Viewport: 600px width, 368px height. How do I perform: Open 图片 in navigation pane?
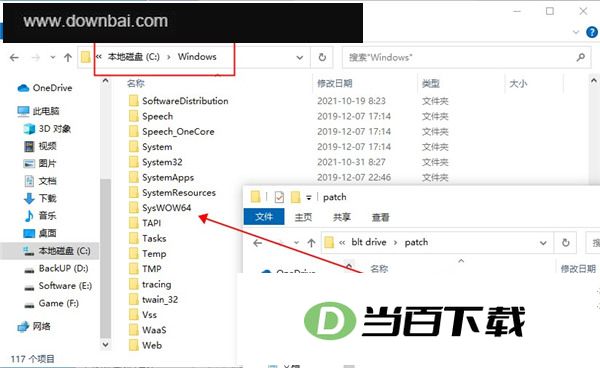click(40, 164)
